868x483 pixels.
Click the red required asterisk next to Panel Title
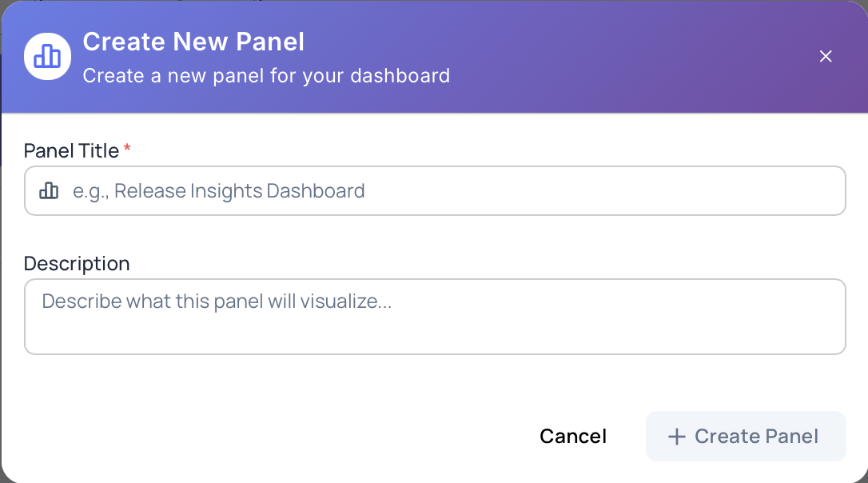tap(128, 147)
